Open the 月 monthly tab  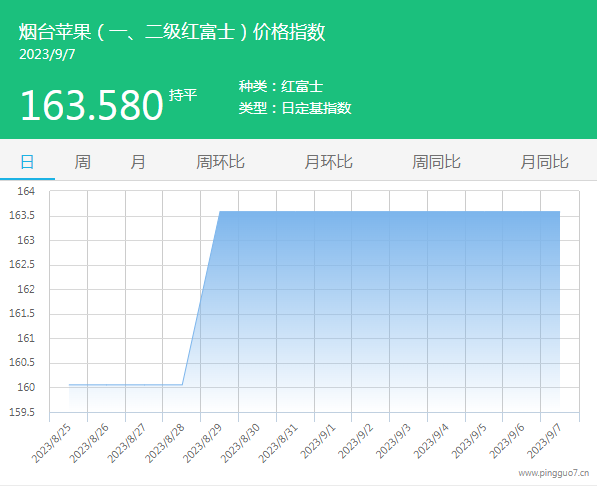pyautogui.click(x=137, y=162)
